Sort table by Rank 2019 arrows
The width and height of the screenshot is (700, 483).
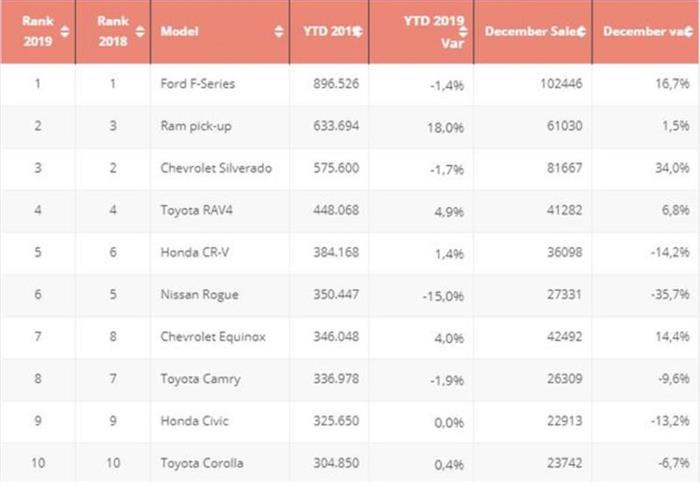click(x=65, y=31)
